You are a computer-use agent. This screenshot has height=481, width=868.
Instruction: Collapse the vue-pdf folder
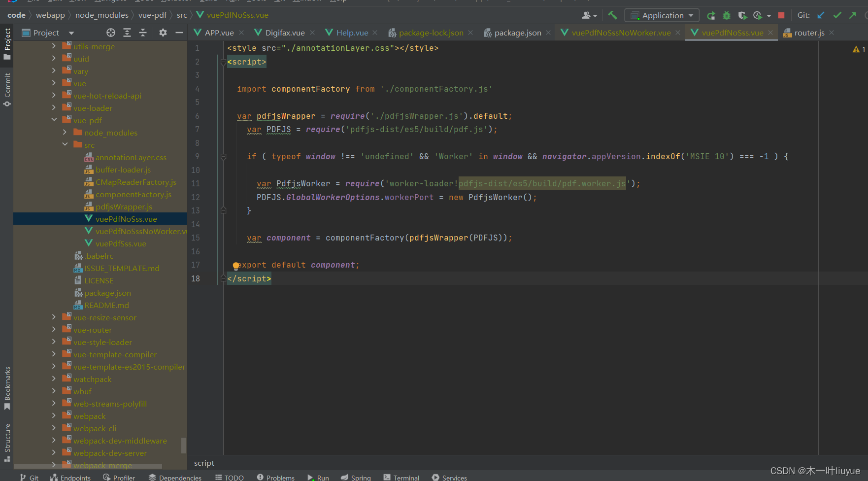54,120
